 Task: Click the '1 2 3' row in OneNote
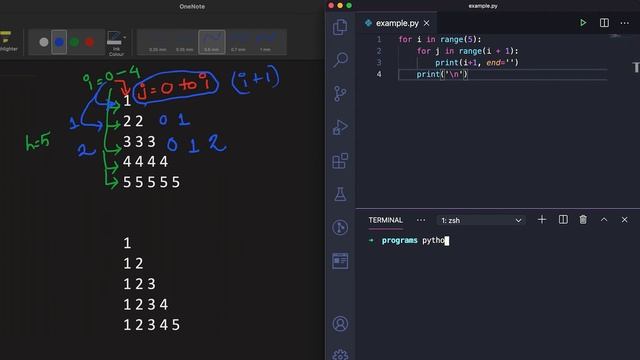tap(139, 284)
